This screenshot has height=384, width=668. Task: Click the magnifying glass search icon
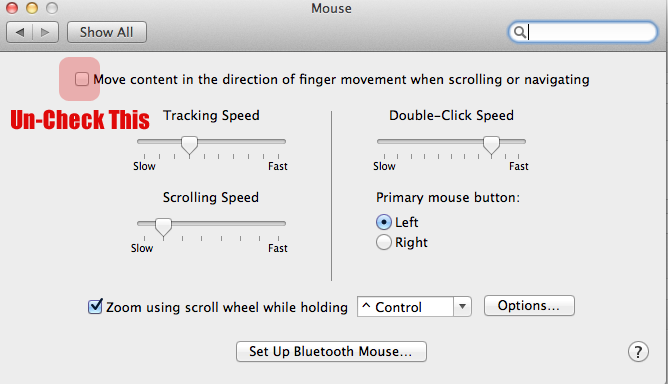point(519,32)
